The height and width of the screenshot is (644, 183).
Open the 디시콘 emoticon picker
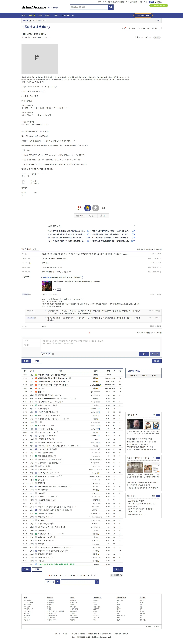(x=46, y=354)
